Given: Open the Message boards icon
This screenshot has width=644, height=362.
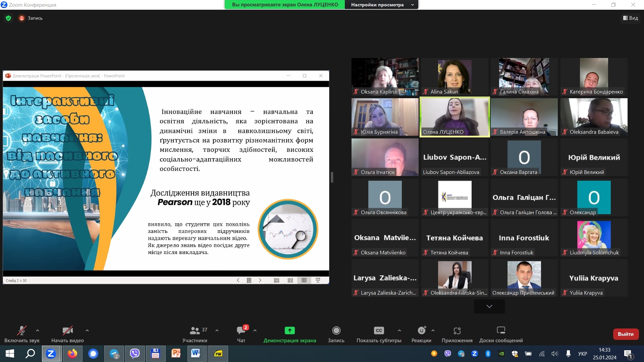Looking at the screenshot, I should 501,331.
